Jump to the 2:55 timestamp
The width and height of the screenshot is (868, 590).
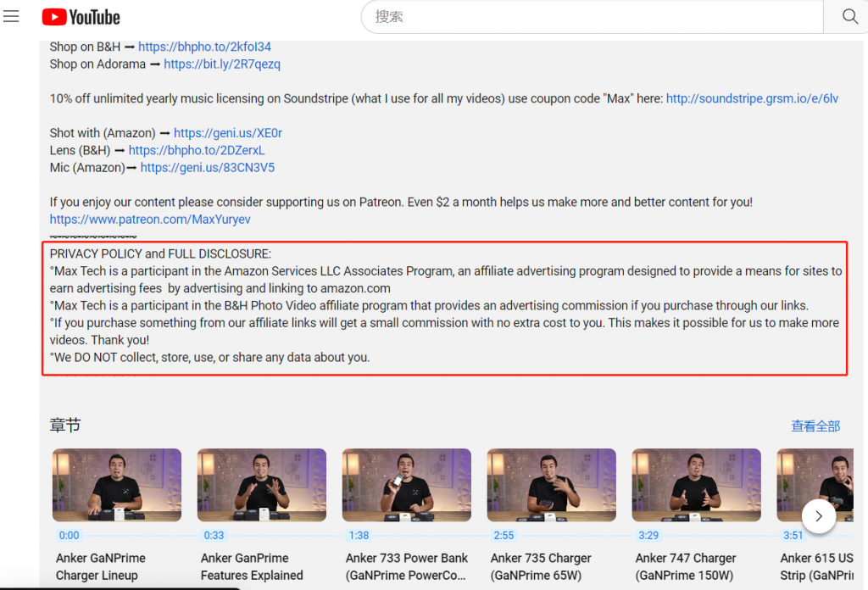click(x=504, y=536)
